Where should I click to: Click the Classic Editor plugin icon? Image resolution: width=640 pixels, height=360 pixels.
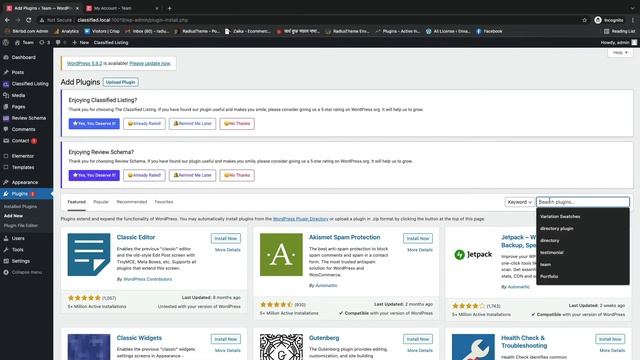89,255
